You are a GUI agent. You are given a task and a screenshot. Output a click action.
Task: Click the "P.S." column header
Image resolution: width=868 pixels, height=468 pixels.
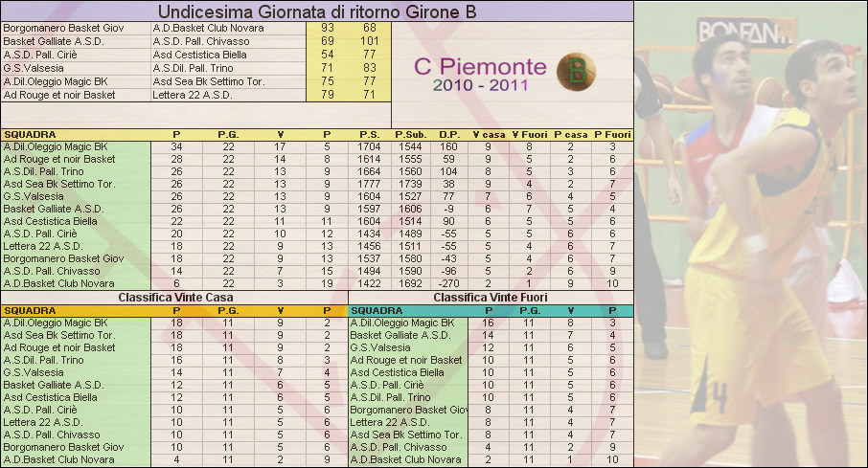pos(369,135)
